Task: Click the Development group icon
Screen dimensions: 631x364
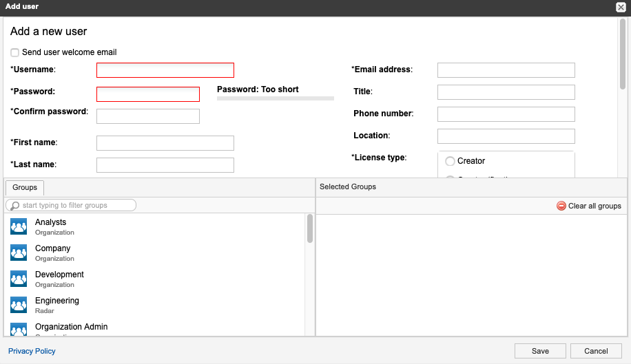Action: click(x=19, y=279)
